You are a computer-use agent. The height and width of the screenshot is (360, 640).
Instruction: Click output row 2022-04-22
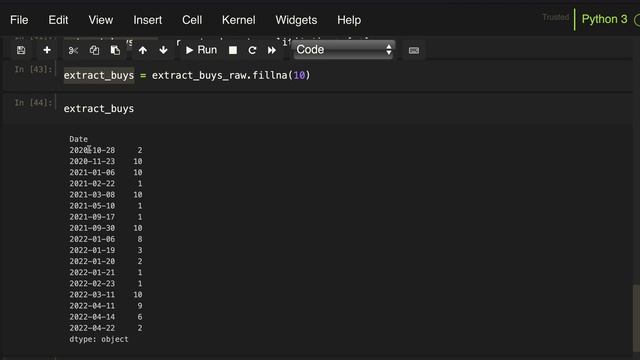(106, 328)
